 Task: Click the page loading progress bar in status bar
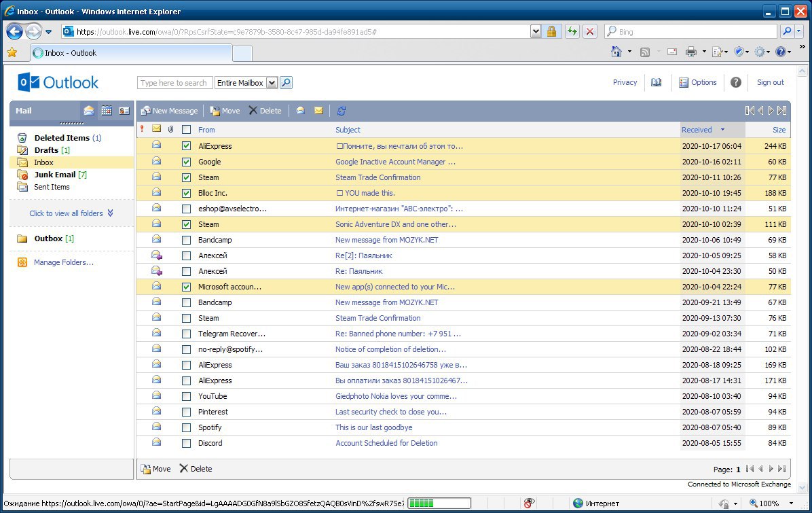(439, 503)
